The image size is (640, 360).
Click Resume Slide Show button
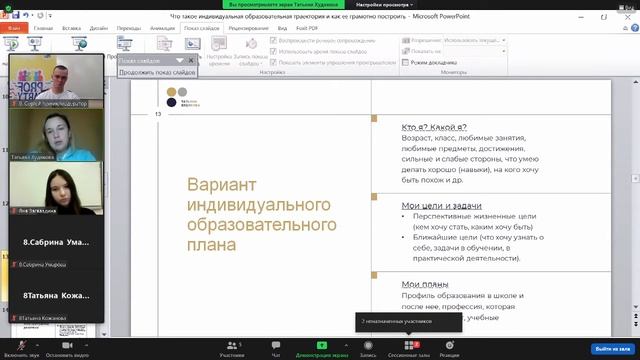click(157, 72)
